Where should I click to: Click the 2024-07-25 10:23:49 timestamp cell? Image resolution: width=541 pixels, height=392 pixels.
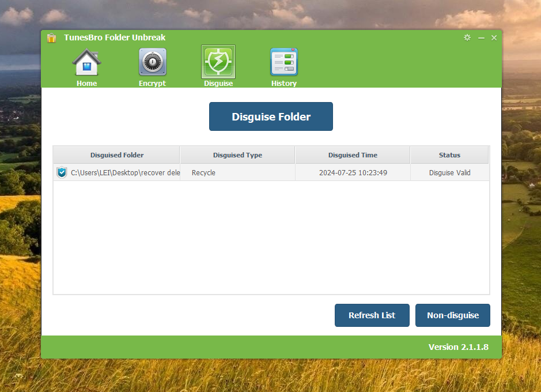point(353,172)
